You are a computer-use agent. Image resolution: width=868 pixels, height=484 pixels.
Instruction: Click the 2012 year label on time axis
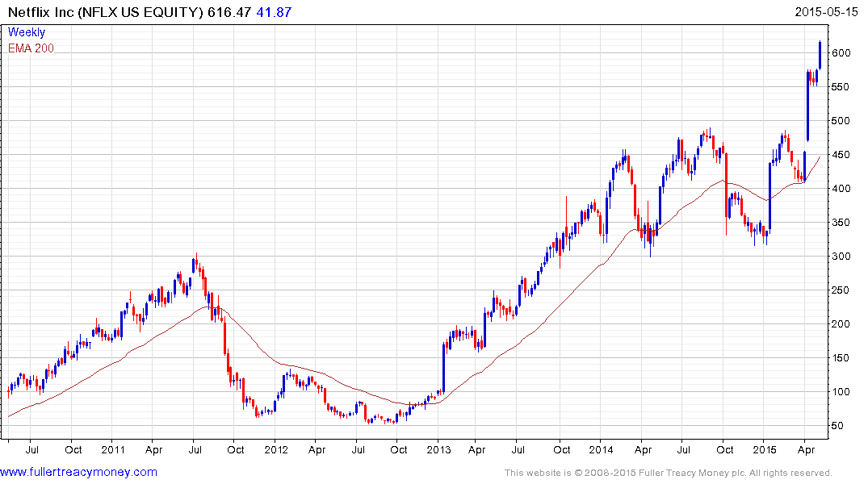pyautogui.click(x=275, y=449)
